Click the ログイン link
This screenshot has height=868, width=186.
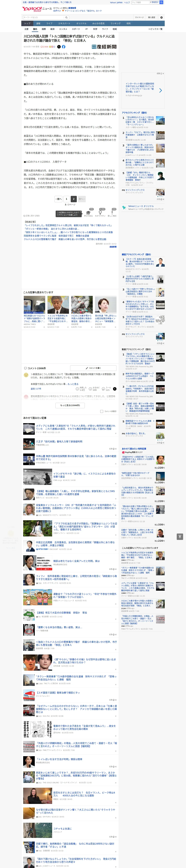coord(57,11)
